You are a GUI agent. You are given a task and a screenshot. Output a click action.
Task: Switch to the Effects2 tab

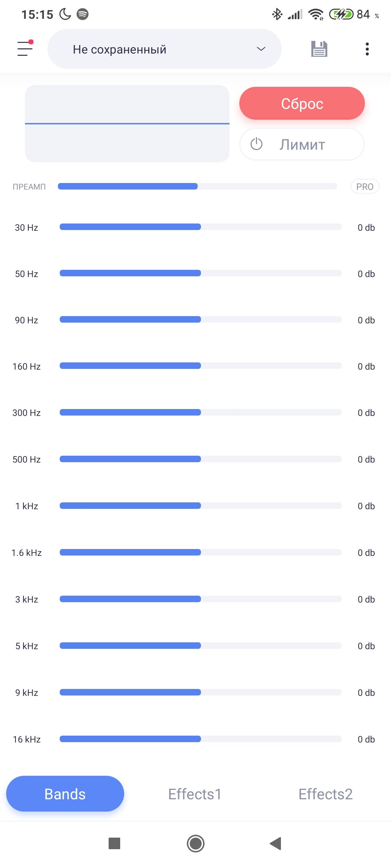(x=325, y=794)
